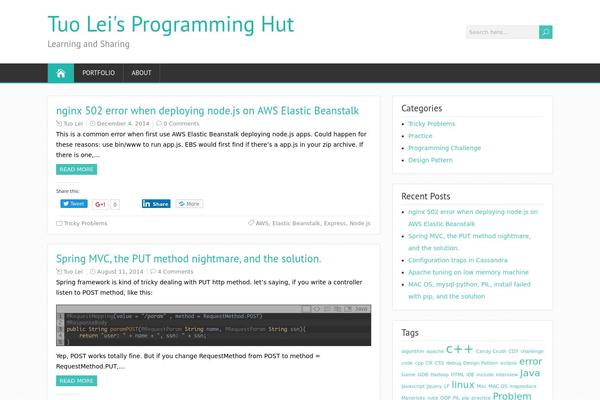Click the apache tag in tag cloud
The height and width of the screenshot is (400, 600).
435,351
